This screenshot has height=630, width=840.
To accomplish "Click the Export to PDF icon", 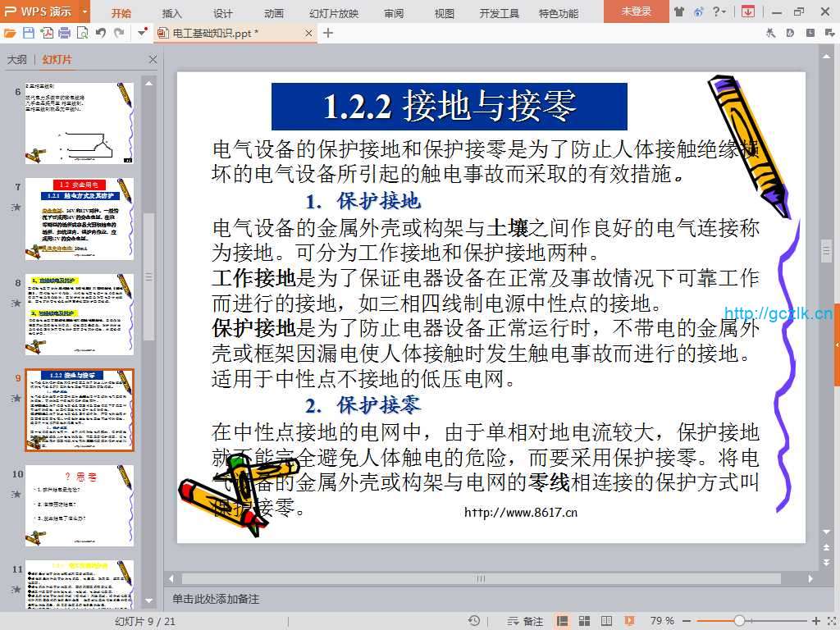I will point(47,33).
